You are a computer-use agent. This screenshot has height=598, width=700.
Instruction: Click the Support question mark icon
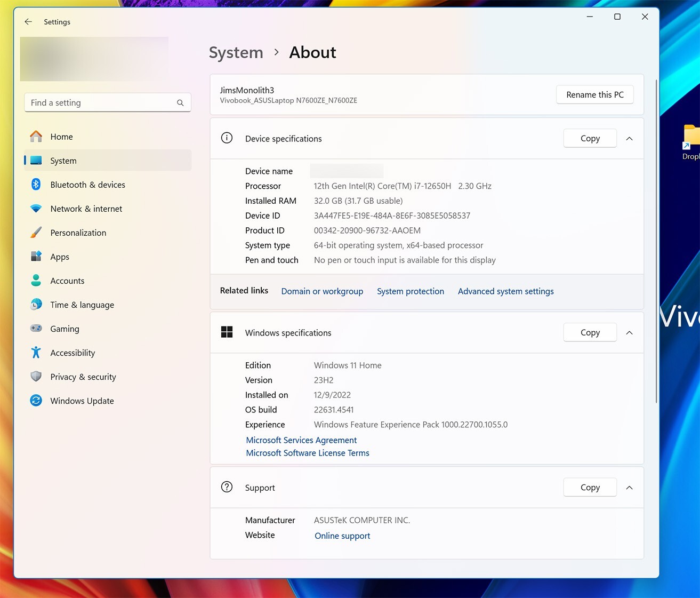pos(227,487)
